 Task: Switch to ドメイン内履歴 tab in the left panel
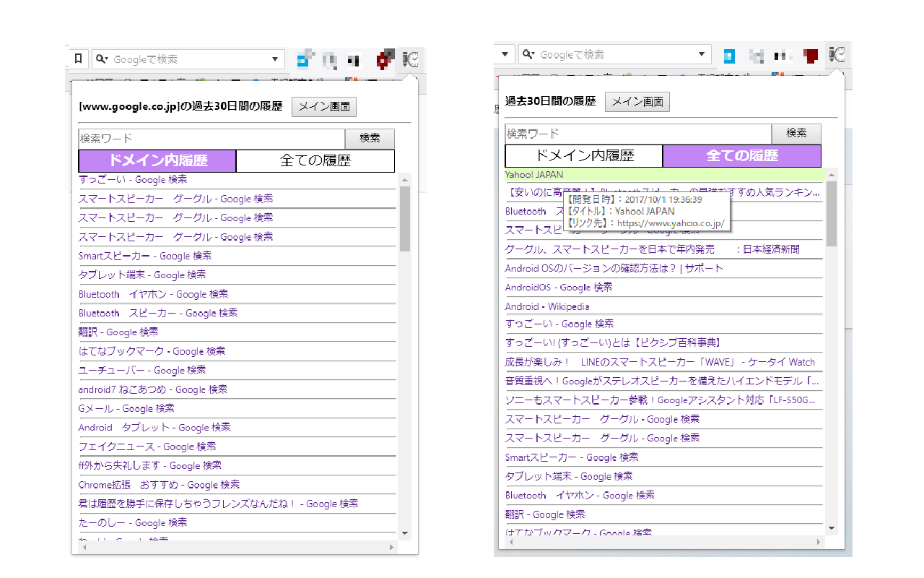[157, 160]
